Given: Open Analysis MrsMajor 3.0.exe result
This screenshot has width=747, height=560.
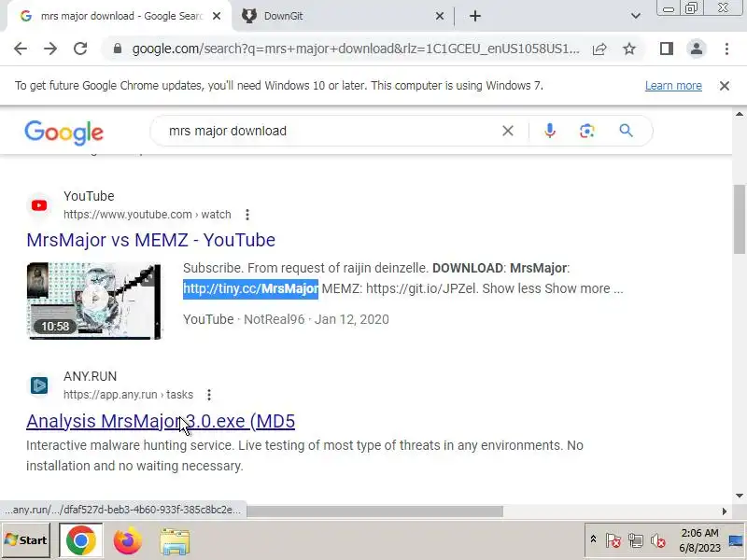Looking at the screenshot, I should [x=161, y=421].
